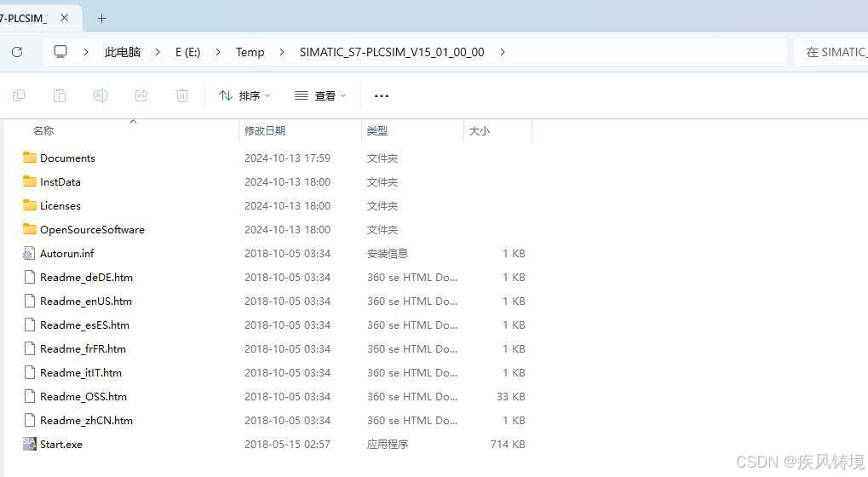
Task: Click 此电脑 in the address breadcrumb
Action: 123,52
